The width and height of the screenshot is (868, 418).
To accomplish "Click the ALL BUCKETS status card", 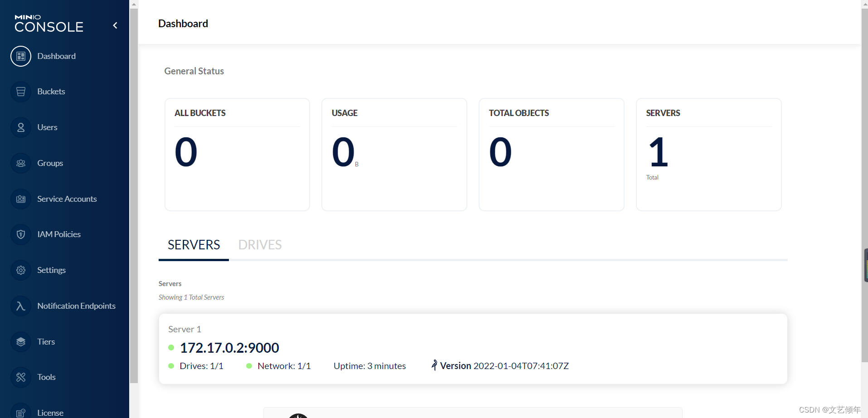I will coord(237,155).
